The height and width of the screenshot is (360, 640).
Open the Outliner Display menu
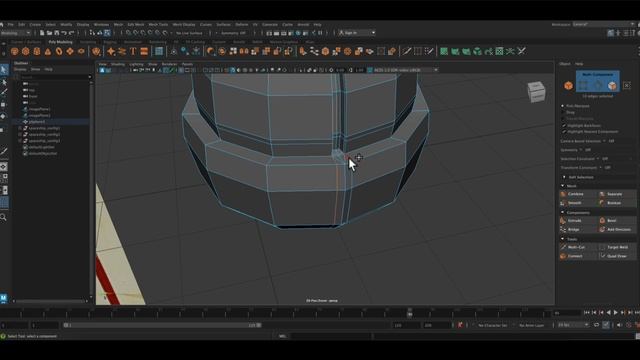click(x=20, y=69)
